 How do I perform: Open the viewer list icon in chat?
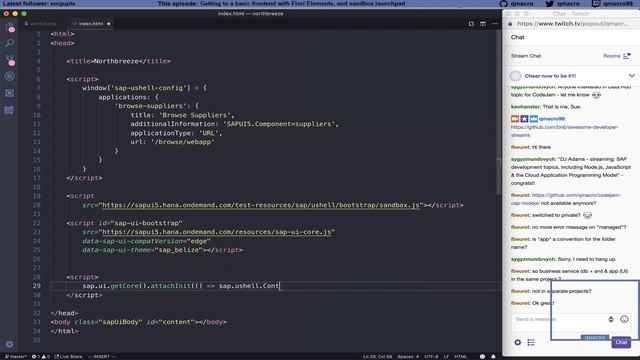(x=531, y=342)
